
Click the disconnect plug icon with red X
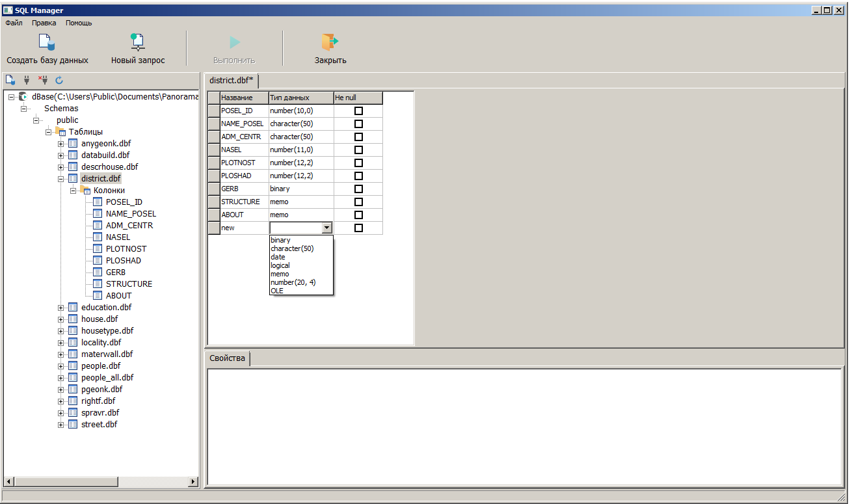coord(43,80)
